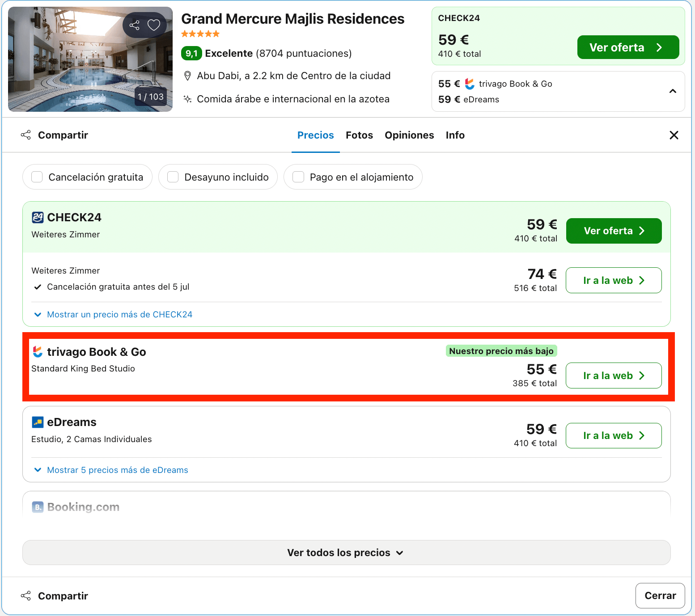
Task: Click the top Compartir link
Action: pyautogui.click(x=63, y=135)
